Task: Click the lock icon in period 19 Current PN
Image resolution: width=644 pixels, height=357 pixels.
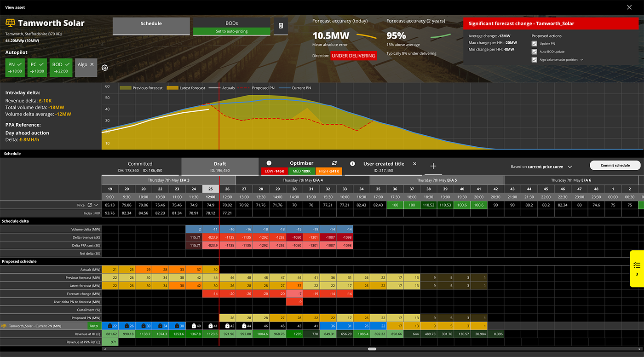Action: (109, 326)
